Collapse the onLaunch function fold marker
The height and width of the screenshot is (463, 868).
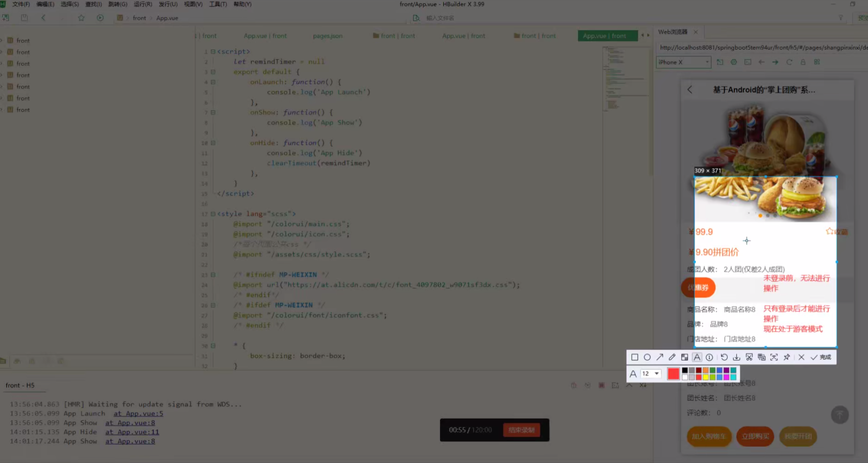(x=213, y=82)
